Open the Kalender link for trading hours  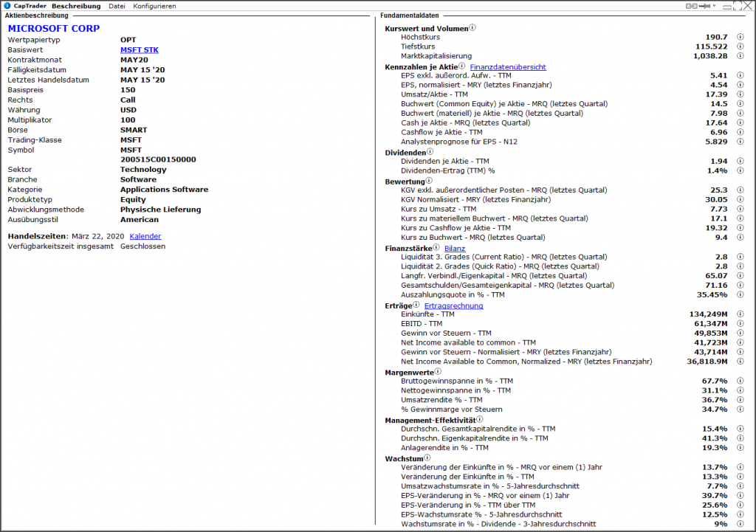pyautogui.click(x=145, y=237)
